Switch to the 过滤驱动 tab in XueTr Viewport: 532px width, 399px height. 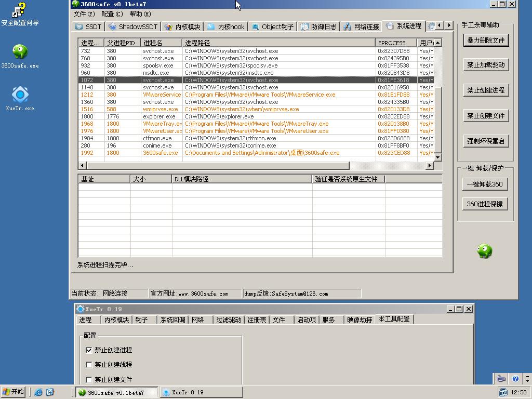[x=229, y=320]
